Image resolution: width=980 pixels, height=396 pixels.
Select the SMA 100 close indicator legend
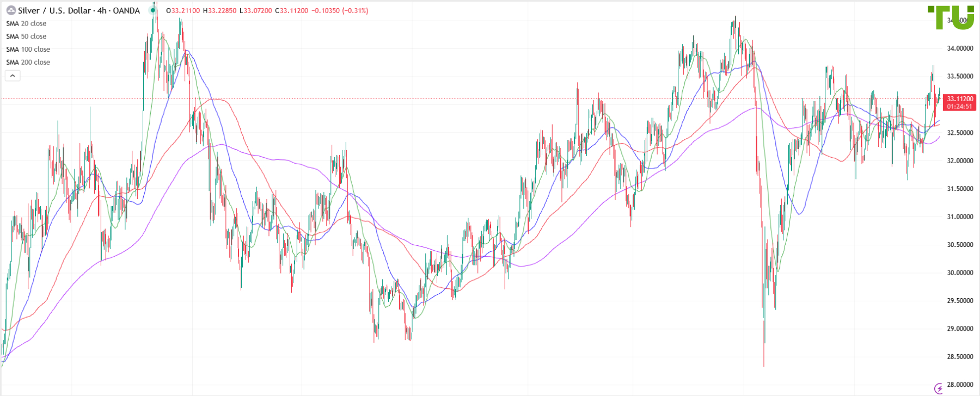pyautogui.click(x=28, y=49)
